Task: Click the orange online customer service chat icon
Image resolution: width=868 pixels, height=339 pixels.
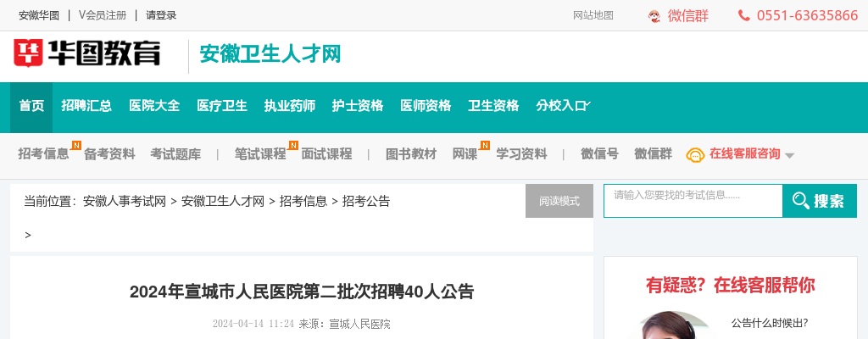Action: (695, 154)
